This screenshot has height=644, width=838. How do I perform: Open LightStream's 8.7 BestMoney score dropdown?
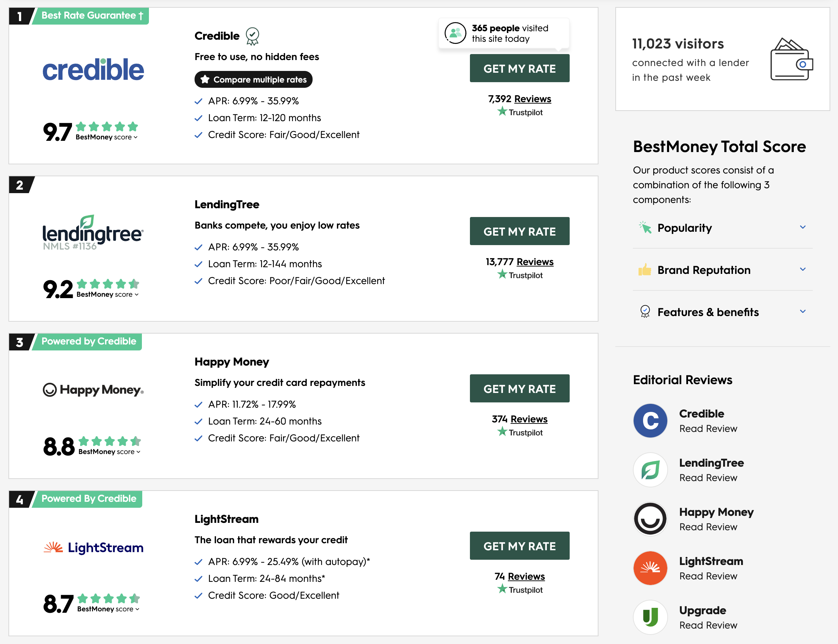coord(108,609)
